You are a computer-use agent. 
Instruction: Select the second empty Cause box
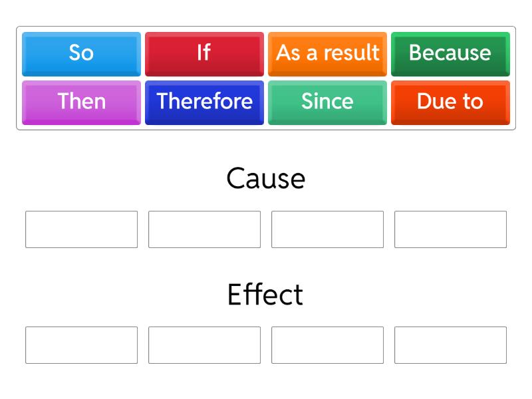point(204,229)
